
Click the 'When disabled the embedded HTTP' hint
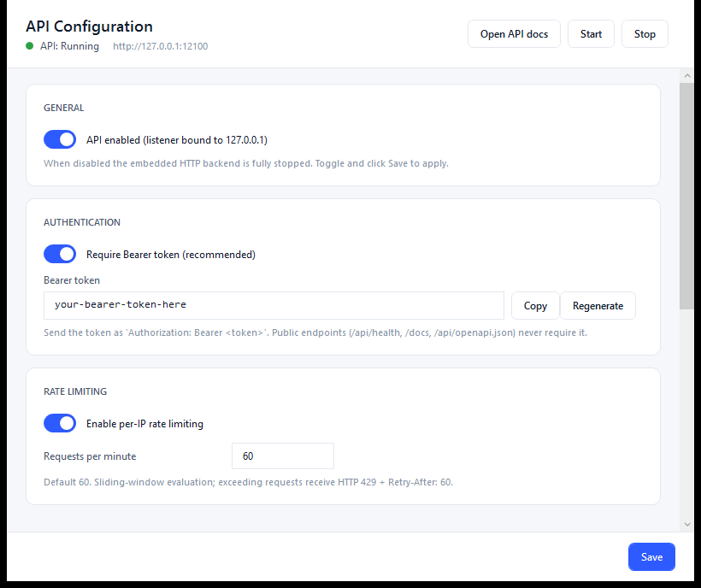[246, 163]
